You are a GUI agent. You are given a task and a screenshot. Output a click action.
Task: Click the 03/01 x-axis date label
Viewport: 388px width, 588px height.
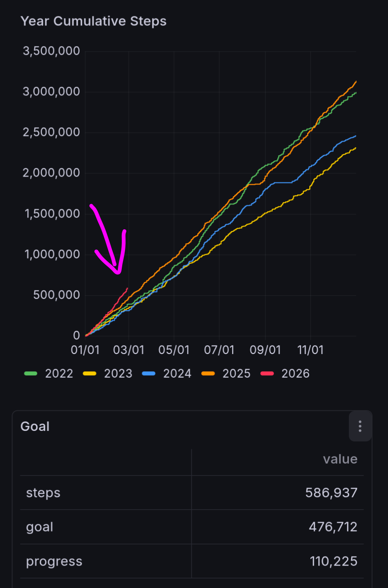pyautogui.click(x=129, y=350)
